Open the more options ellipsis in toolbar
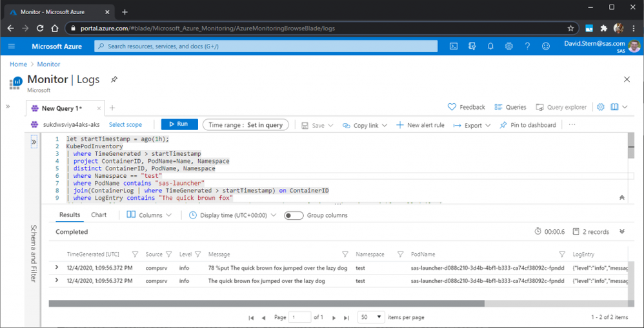Image resolution: width=644 pixels, height=328 pixels. point(572,124)
